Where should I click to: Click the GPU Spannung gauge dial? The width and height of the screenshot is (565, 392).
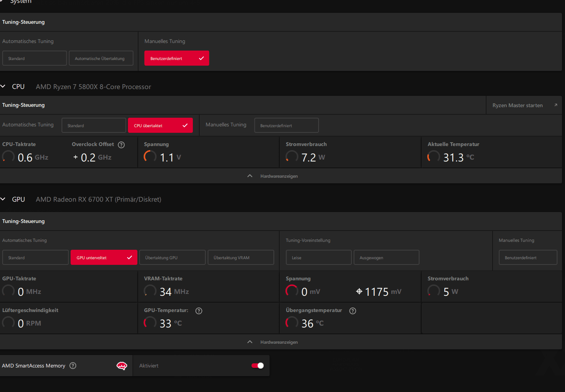click(x=292, y=291)
